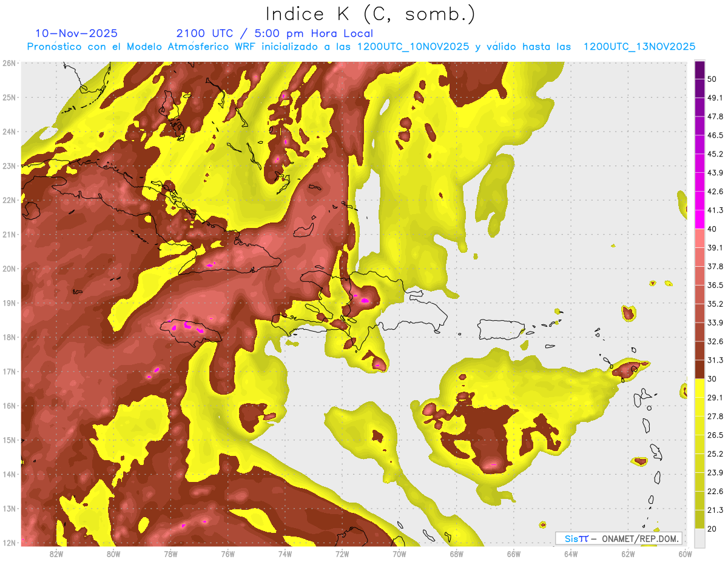728x562 pixels.
Task: Click the colorbar value label '31.3'
Action: coord(714,360)
